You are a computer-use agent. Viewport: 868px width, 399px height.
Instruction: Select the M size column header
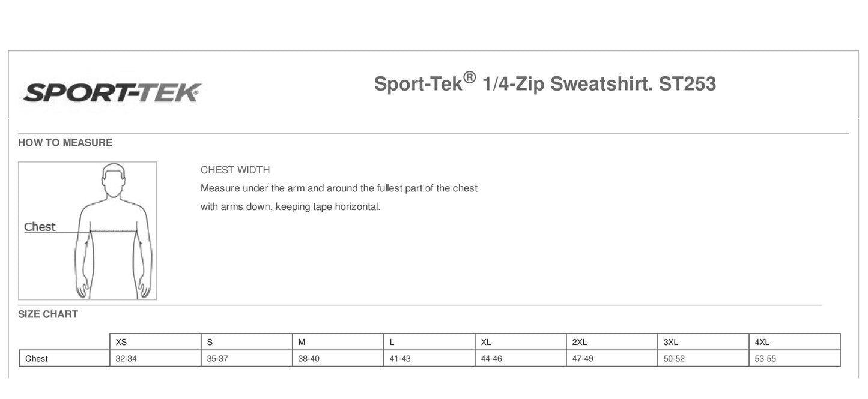302,342
